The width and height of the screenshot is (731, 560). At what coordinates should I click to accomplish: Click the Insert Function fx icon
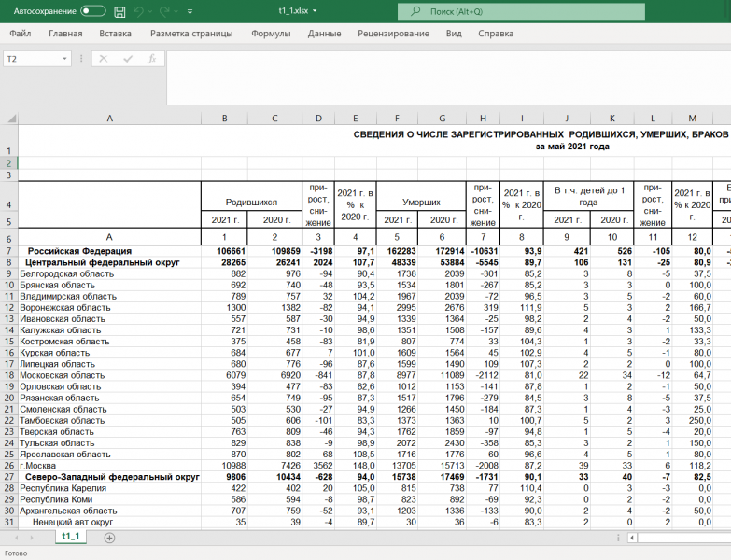[x=151, y=59]
